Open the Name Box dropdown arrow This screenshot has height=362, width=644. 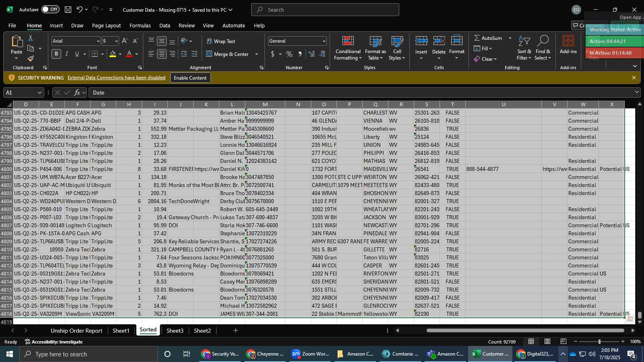pyautogui.click(x=39, y=93)
